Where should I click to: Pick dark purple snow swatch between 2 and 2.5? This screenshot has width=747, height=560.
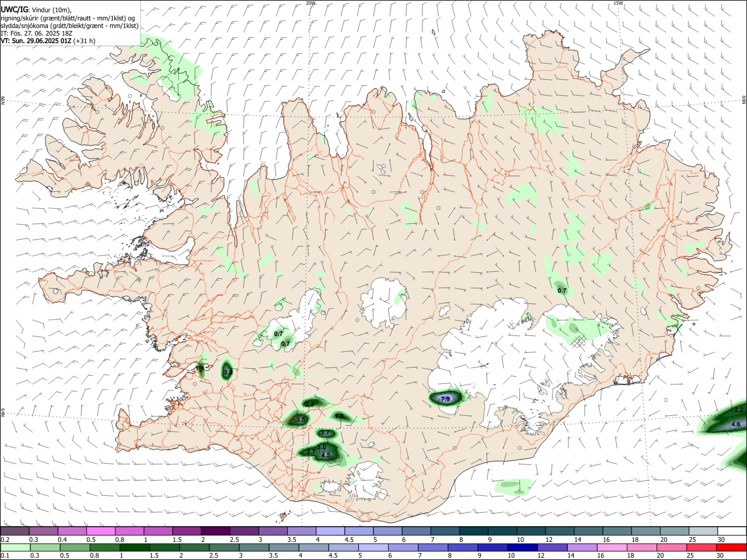pos(215,531)
